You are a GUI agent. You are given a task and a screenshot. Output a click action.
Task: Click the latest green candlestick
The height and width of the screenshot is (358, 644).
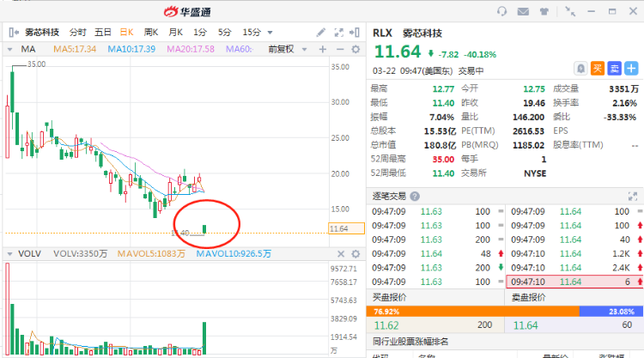click(x=204, y=229)
